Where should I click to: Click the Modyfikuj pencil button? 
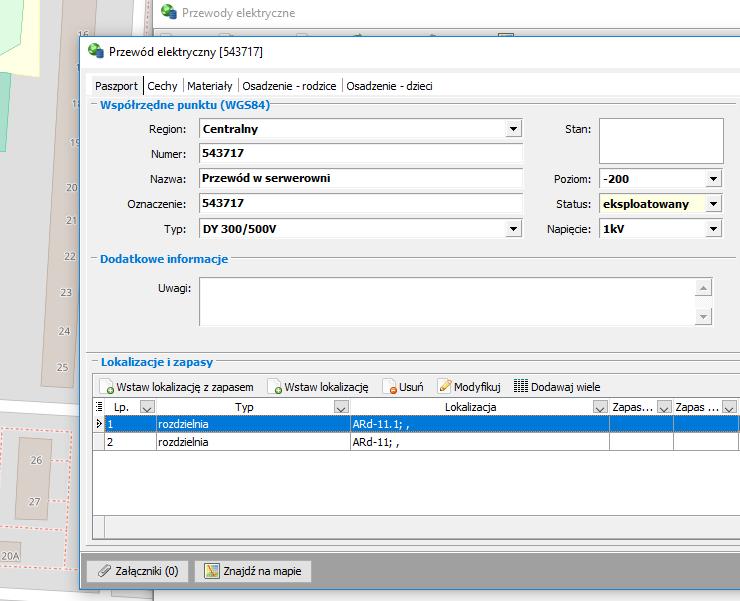click(x=469, y=387)
